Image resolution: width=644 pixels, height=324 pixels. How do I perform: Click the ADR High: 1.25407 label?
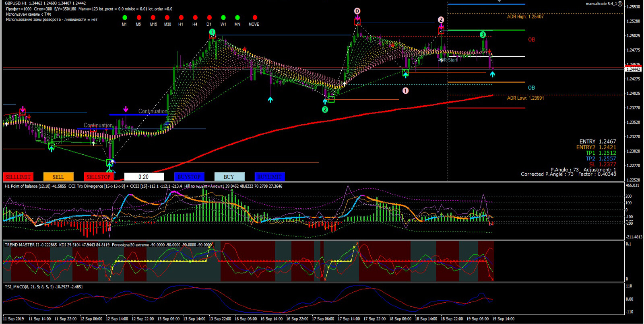525,16
